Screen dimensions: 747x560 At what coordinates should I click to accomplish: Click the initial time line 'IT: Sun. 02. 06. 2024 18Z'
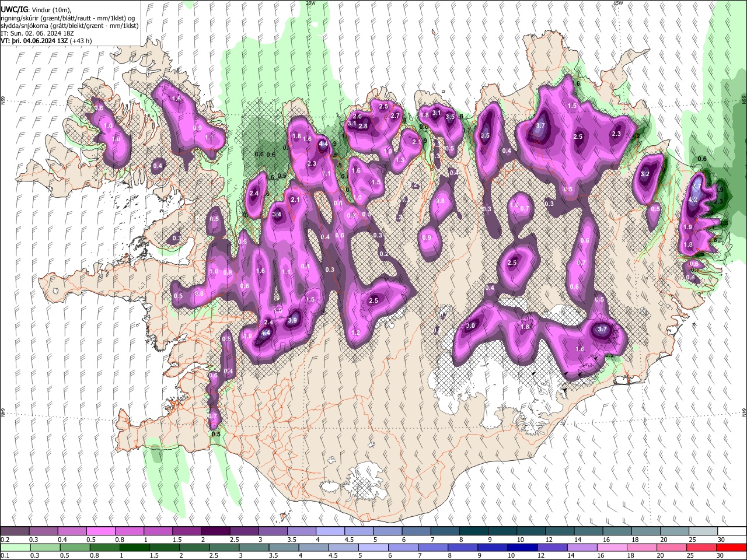pos(37,33)
